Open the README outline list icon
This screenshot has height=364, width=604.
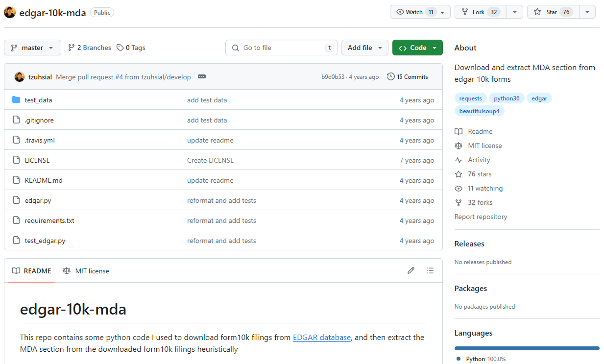point(430,270)
